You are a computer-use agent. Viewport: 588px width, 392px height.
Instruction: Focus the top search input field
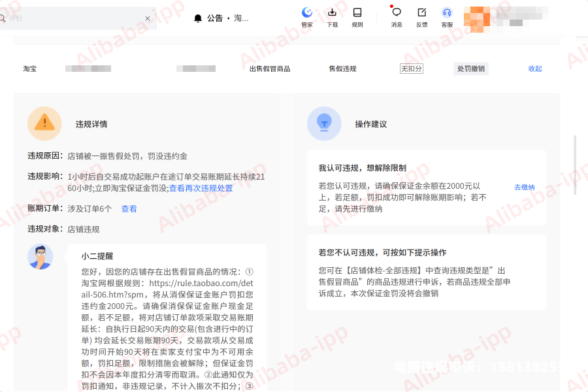tap(72, 18)
